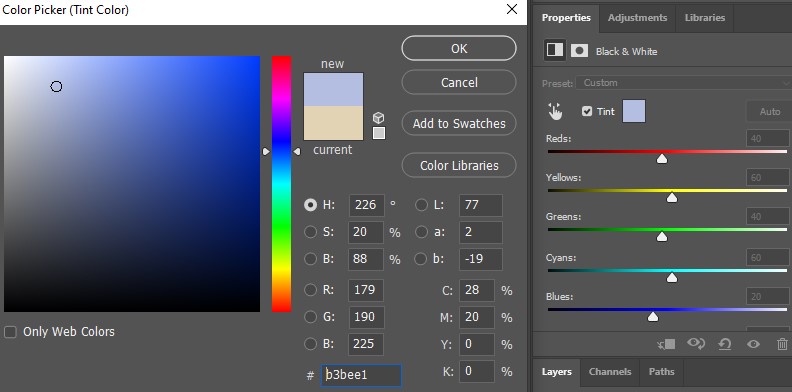Click the out-of-gamut warning cube icon

pyautogui.click(x=378, y=118)
